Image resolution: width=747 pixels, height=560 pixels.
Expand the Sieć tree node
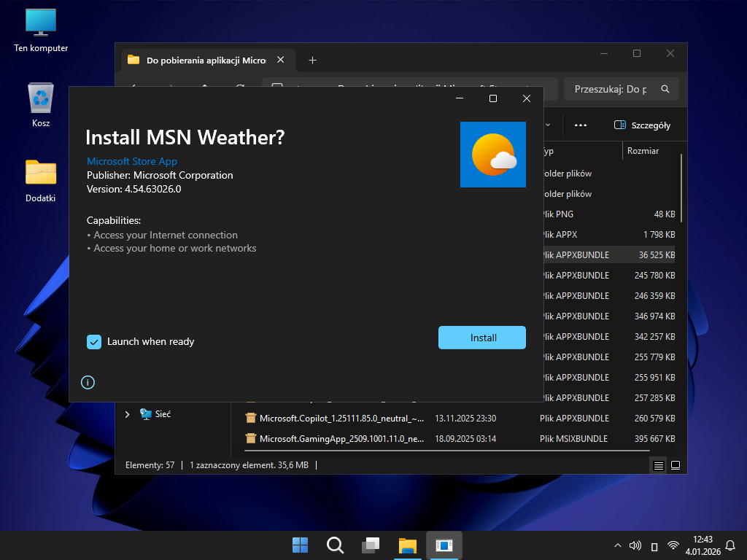(x=127, y=414)
